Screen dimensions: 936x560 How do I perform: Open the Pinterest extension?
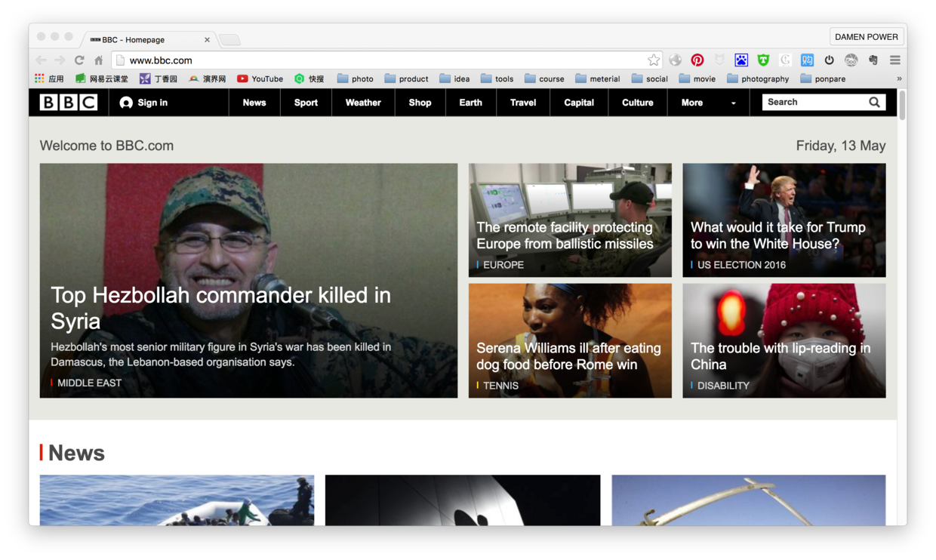pos(697,60)
